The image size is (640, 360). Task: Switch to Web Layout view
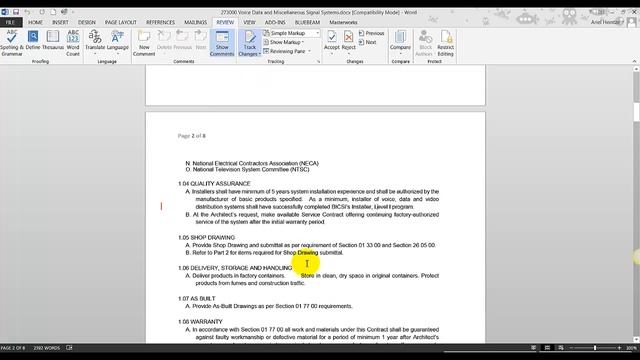click(561, 348)
